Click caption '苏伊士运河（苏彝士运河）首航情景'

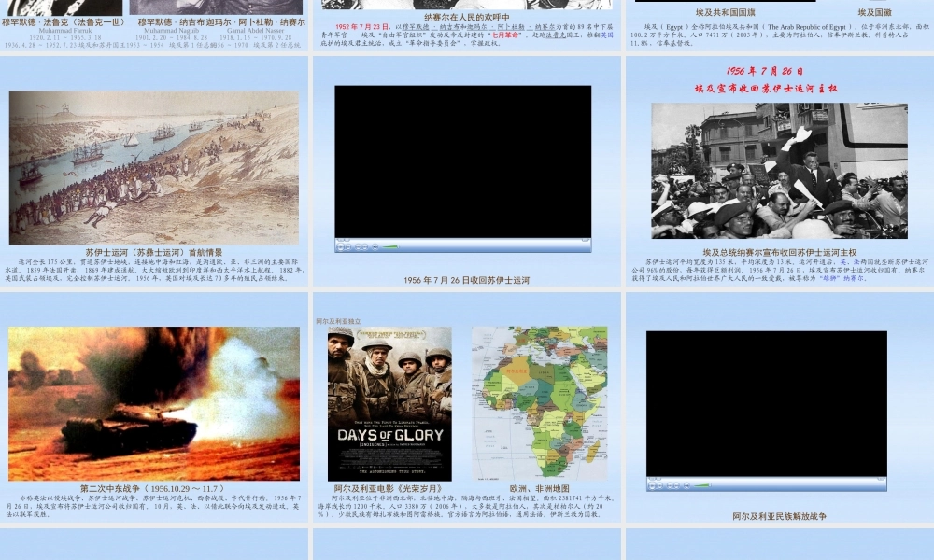click(154, 252)
